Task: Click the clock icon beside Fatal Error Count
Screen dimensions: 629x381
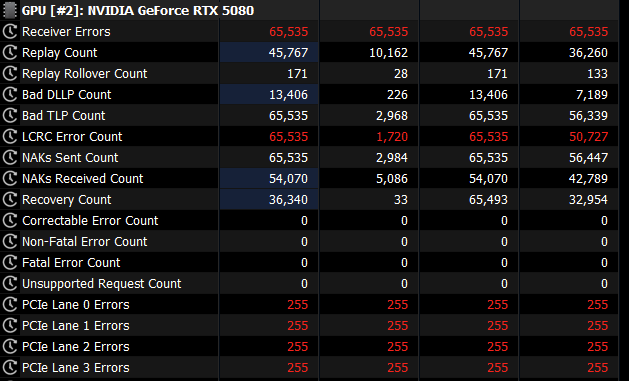Action: pyautogui.click(x=10, y=262)
